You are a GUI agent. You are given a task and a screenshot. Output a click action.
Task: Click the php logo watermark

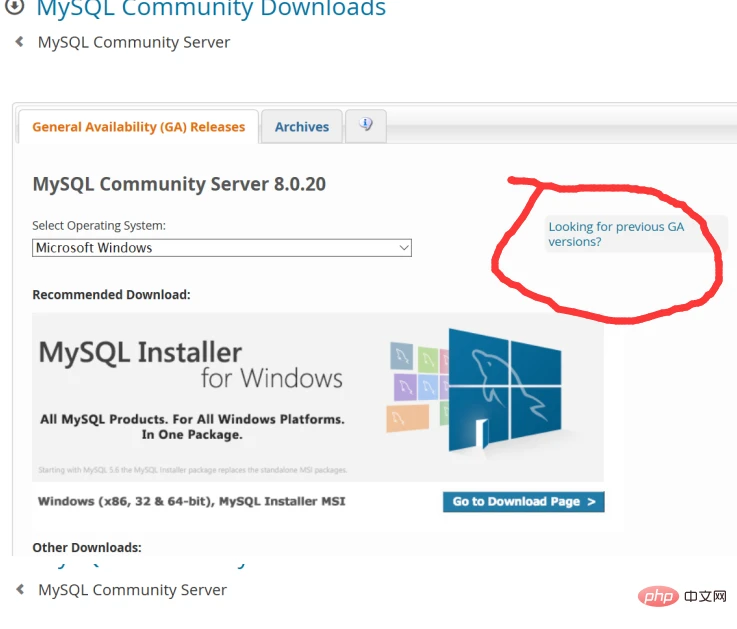click(658, 597)
